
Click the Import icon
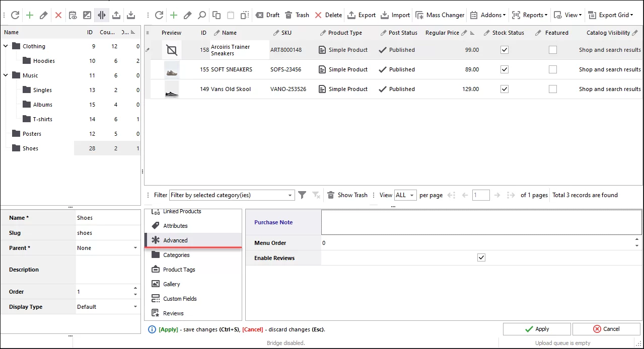point(395,15)
